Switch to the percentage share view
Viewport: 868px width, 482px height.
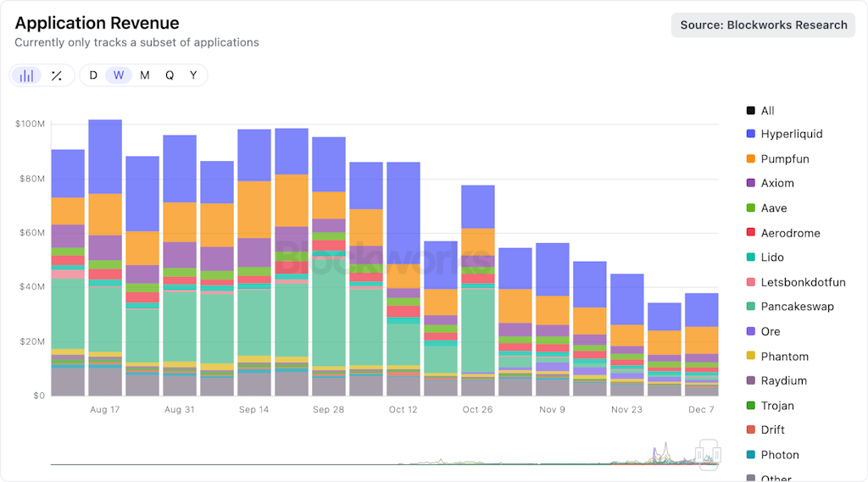56,75
